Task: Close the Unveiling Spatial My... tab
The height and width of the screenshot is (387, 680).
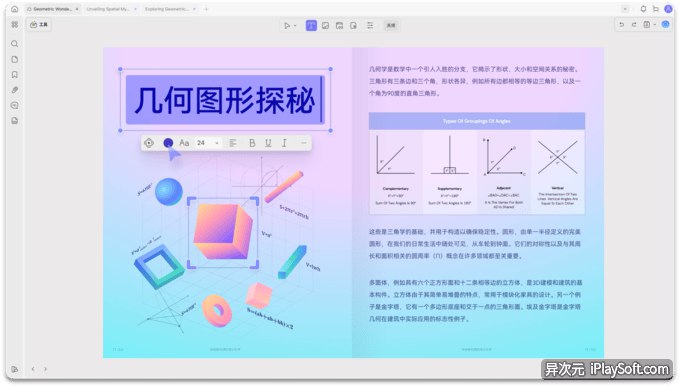Action: tap(135, 9)
